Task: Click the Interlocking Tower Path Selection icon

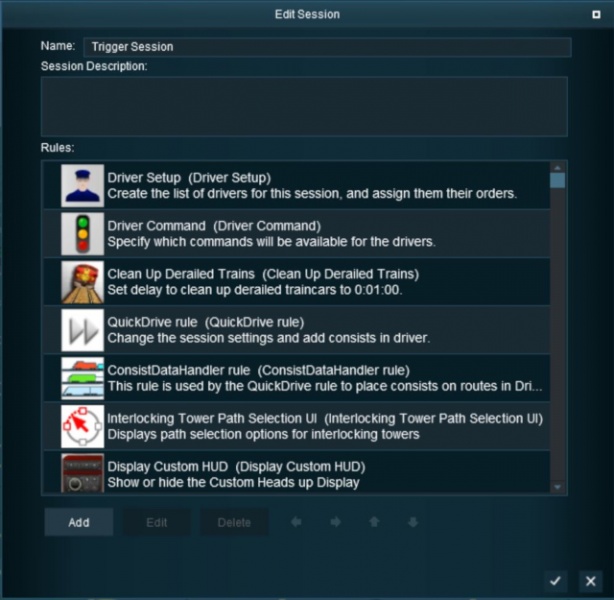Action: coord(82,425)
